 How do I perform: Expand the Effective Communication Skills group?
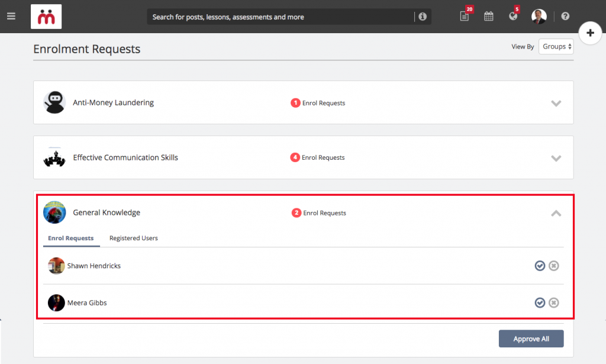click(x=556, y=158)
